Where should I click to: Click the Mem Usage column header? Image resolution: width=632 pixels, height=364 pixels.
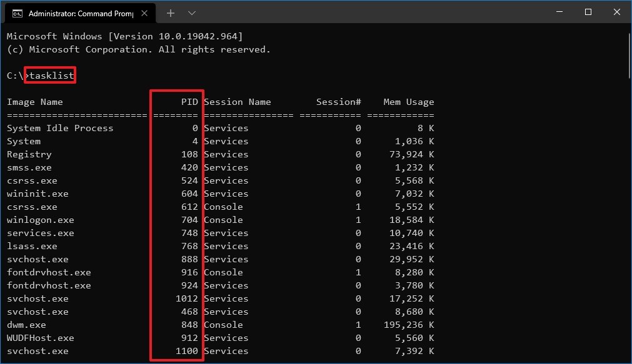[x=408, y=101]
